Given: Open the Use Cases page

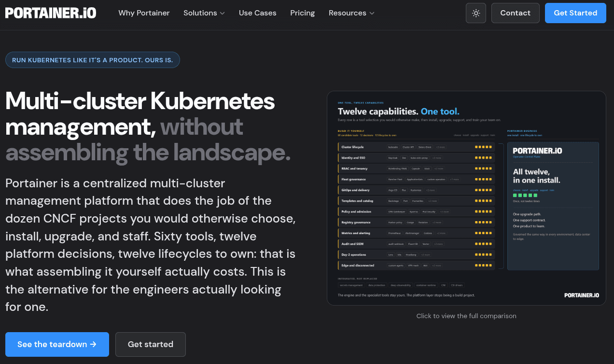Looking at the screenshot, I should pyautogui.click(x=258, y=13).
